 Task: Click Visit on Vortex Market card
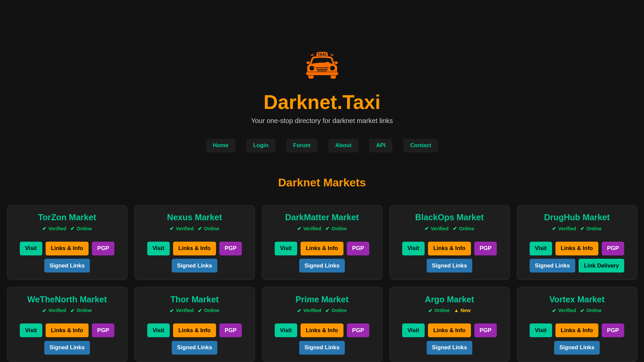541,330
